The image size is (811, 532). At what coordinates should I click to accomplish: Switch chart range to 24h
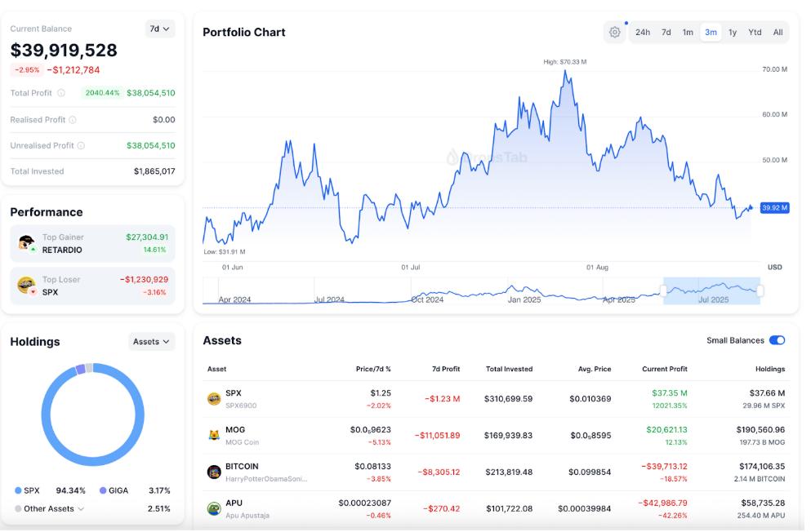pos(643,33)
